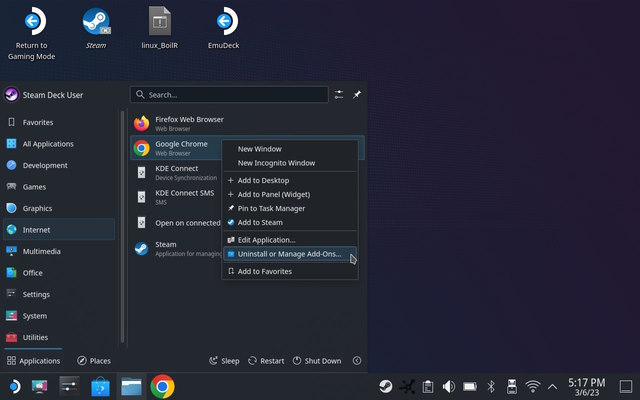Click the network-node tray icon beside Steam
The height and width of the screenshot is (400, 640).
407,386
